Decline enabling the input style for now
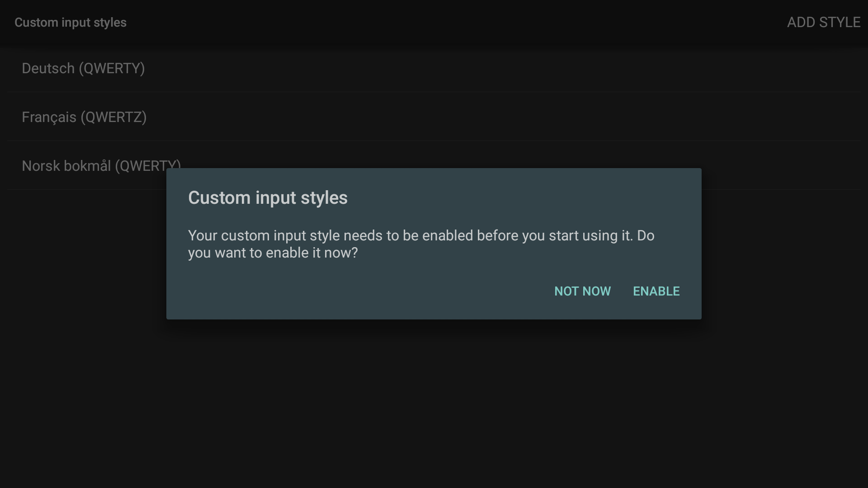The image size is (868, 488). click(x=582, y=291)
